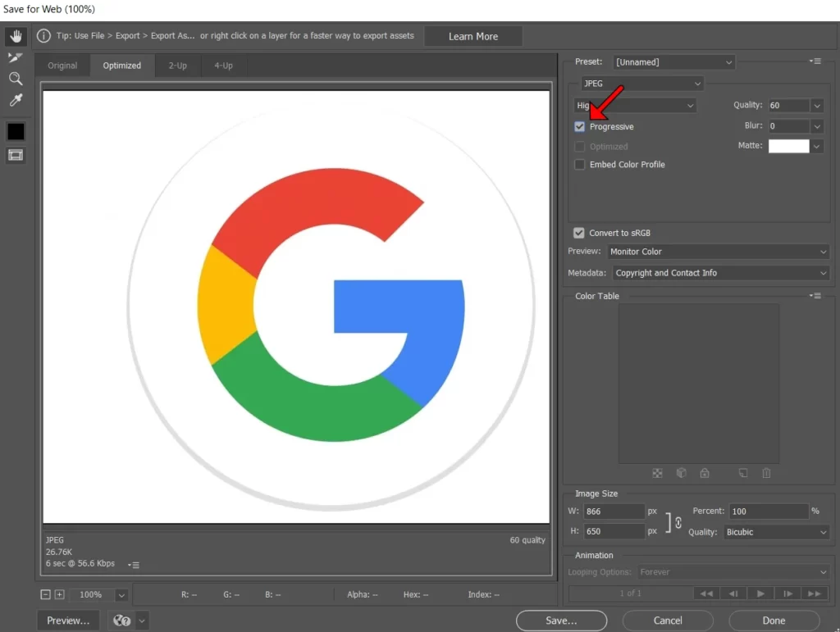Click the web-shift colors cube icon
The image size is (840, 632).
coord(681,473)
